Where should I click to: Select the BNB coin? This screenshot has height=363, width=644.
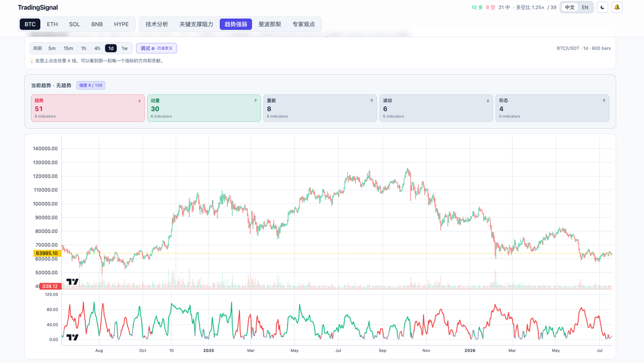click(97, 24)
